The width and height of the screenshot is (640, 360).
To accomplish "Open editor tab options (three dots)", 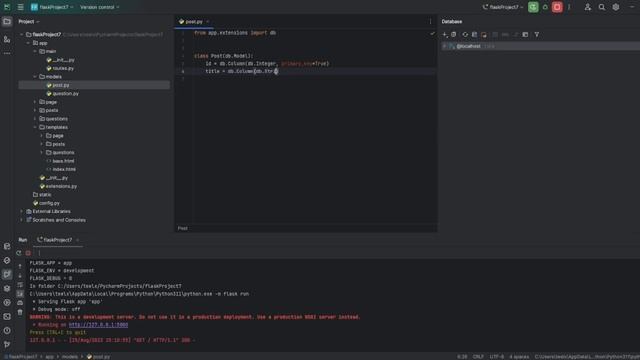I will coord(430,22).
